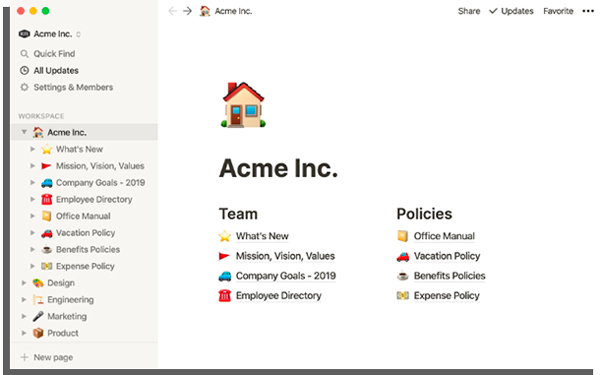Click the microphone icon beside Marketing
This screenshot has width=600, height=375.
38,316
